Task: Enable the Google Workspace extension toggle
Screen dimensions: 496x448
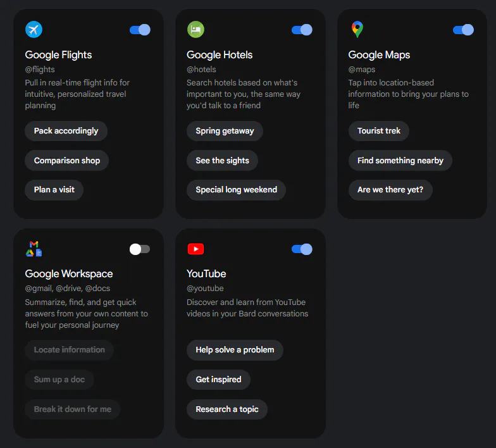Action: [140, 249]
